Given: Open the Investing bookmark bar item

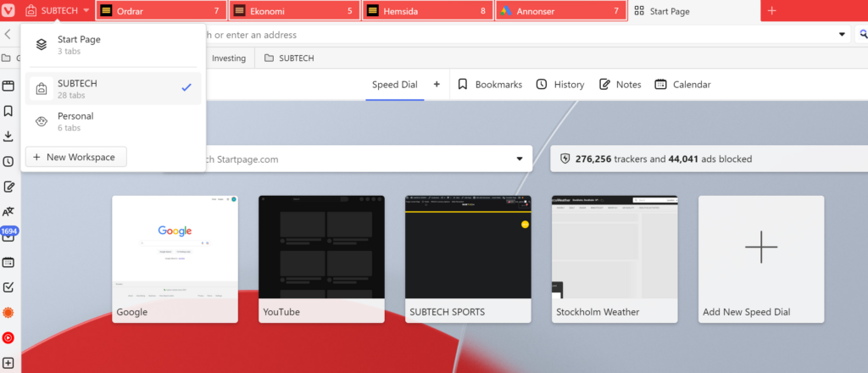Looking at the screenshot, I should pyautogui.click(x=229, y=58).
